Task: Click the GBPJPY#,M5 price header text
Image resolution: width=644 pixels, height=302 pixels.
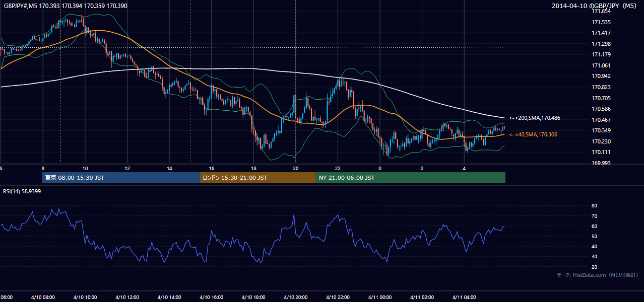Action: pyautogui.click(x=66, y=6)
